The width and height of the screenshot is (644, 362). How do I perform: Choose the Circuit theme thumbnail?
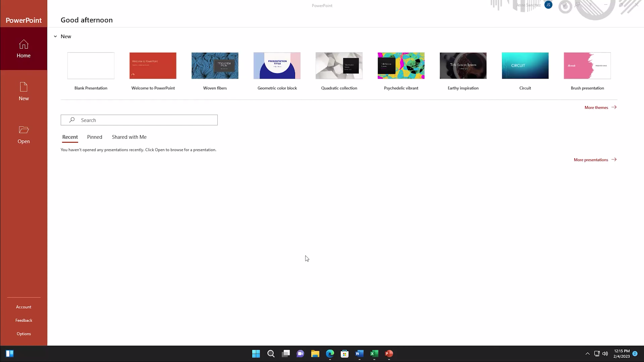point(525,66)
